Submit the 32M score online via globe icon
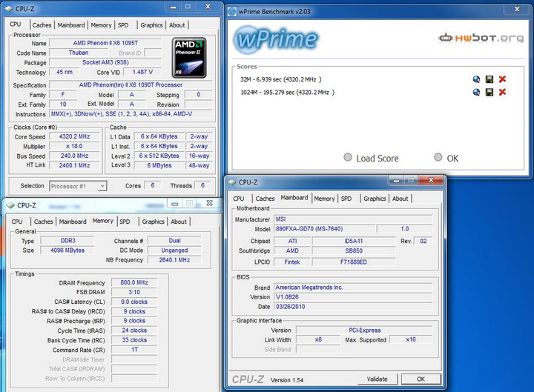This screenshot has width=534, height=392. [476, 79]
